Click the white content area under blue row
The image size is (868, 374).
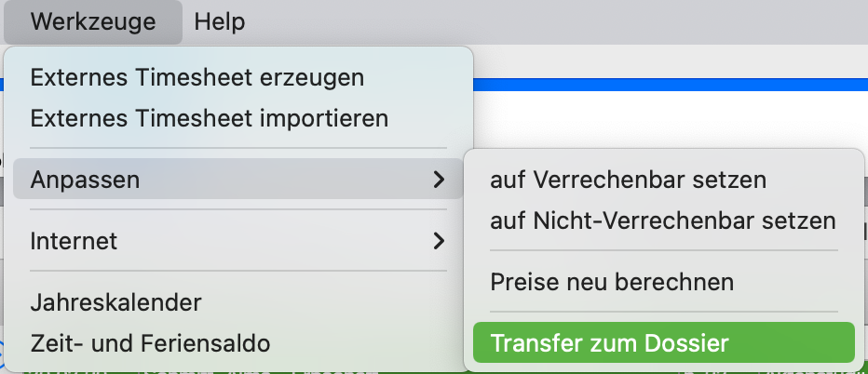pos(670,119)
